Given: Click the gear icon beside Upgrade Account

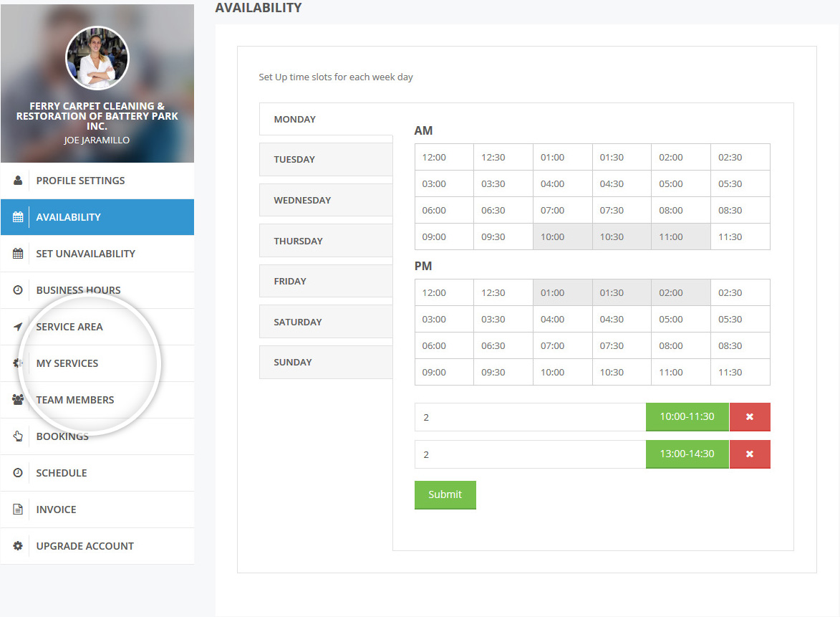Looking at the screenshot, I should 18,546.
